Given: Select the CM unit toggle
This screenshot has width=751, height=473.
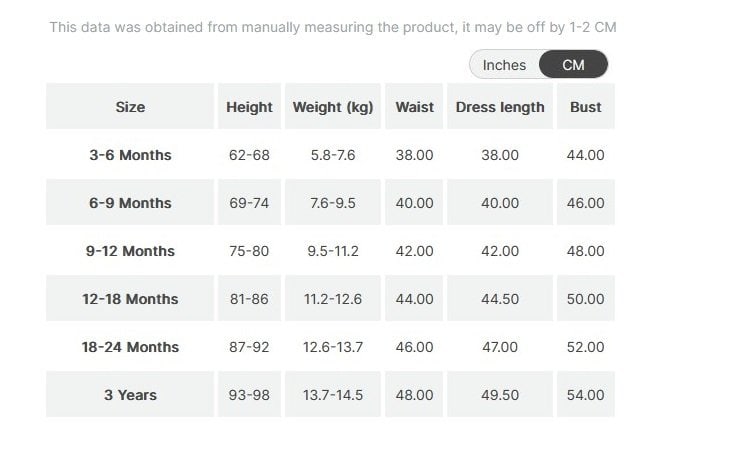Looking at the screenshot, I should 573,65.
